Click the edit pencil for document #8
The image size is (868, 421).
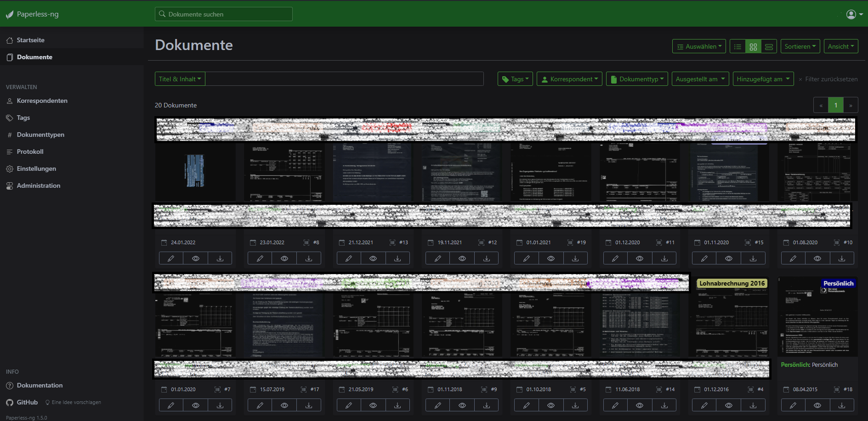[x=260, y=258]
